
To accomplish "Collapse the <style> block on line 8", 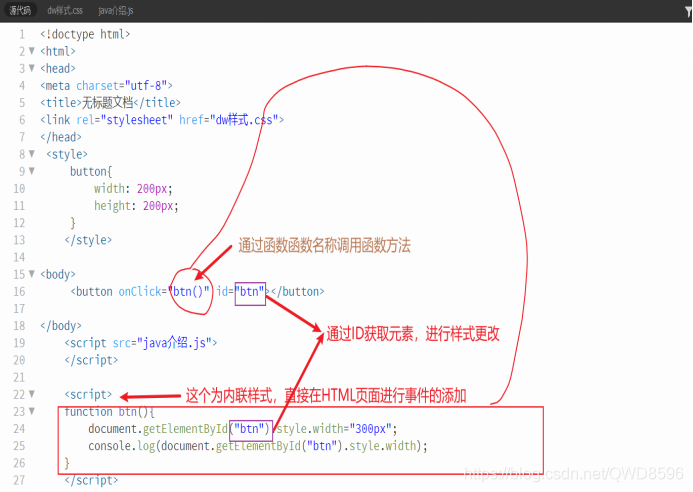I will [32, 154].
